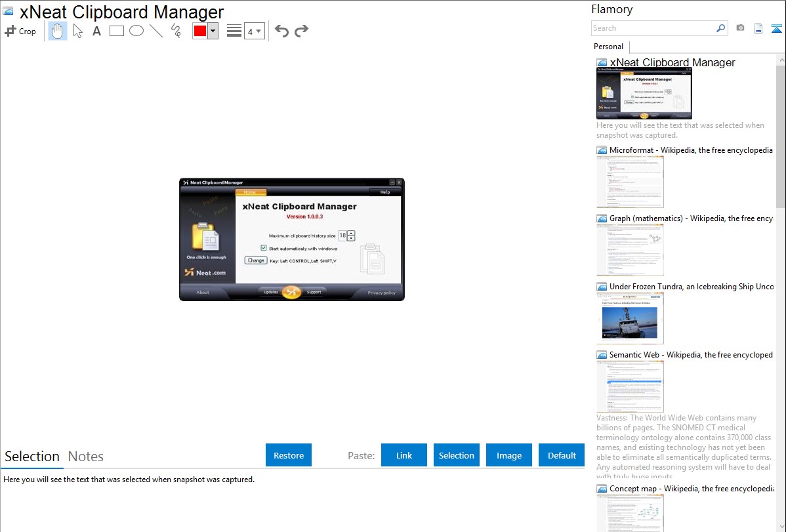786x532 pixels.
Task: Click the red color swatch
Action: 200,31
